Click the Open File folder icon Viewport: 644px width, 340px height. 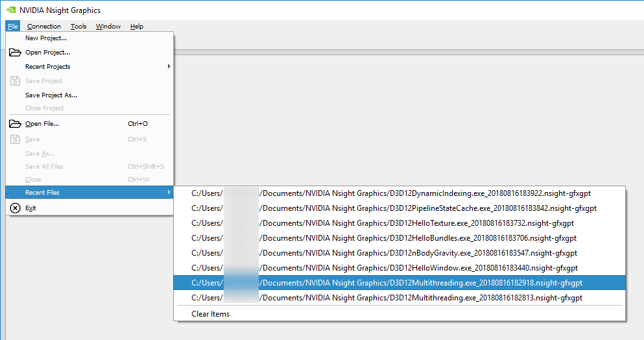[x=15, y=124]
